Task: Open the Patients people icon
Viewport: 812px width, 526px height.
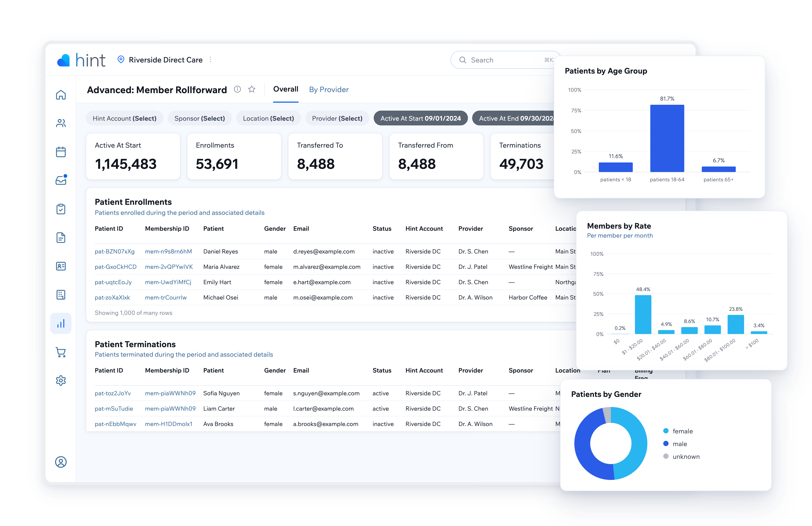Action: click(x=61, y=123)
